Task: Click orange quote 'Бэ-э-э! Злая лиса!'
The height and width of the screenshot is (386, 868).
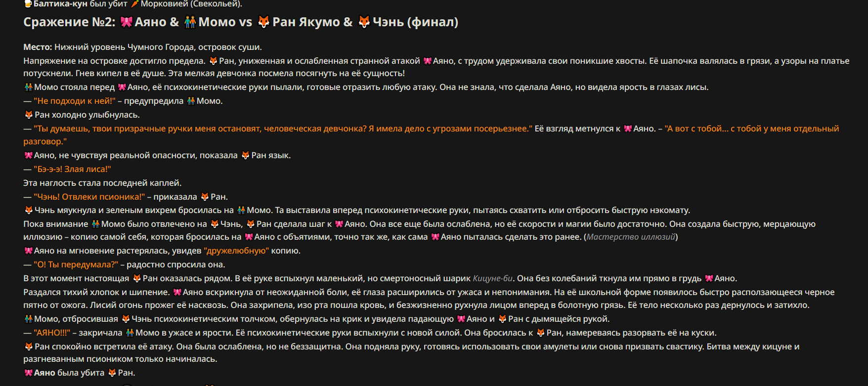Action: click(72, 170)
